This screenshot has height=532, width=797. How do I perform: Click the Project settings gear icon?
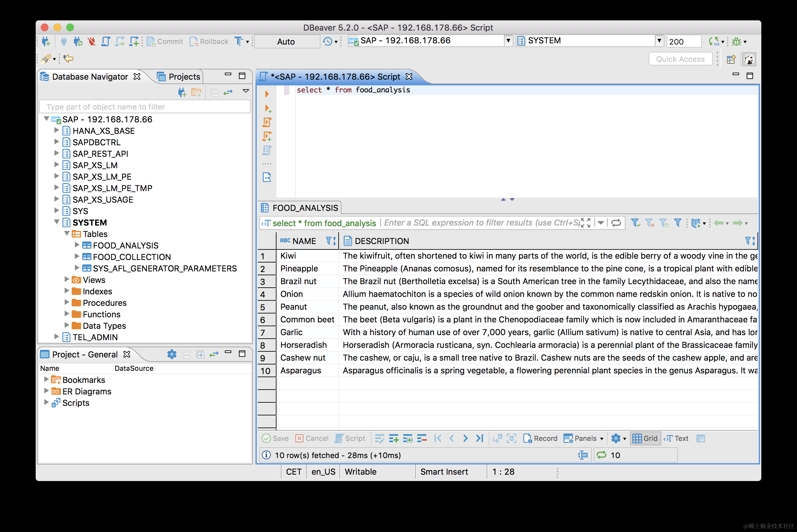pyautogui.click(x=172, y=354)
